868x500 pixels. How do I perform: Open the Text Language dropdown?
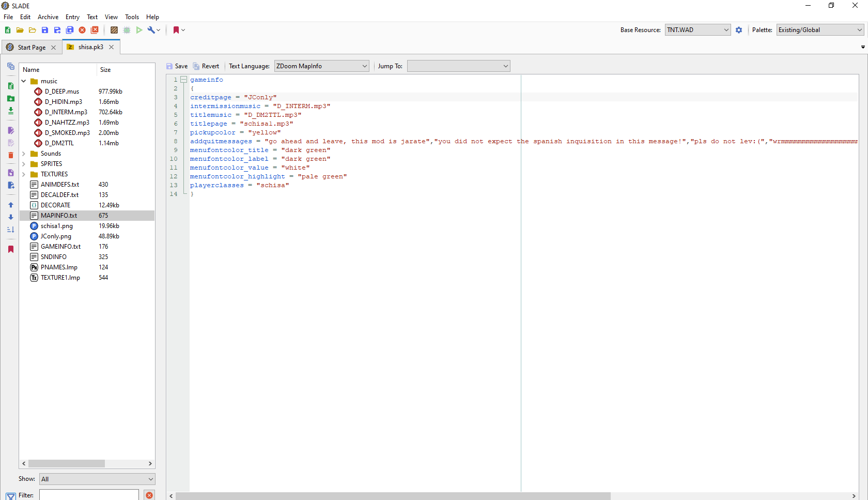tap(321, 66)
